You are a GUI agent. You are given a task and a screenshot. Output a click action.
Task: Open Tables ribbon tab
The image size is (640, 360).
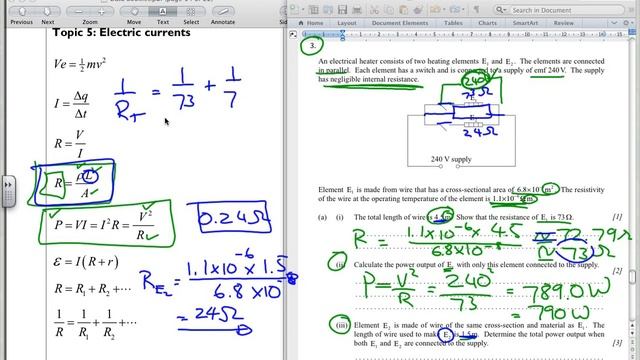[x=453, y=23]
